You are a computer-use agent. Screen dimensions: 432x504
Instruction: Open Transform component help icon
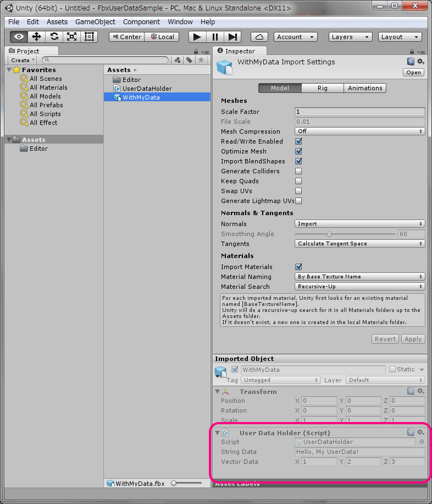[x=411, y=391]
